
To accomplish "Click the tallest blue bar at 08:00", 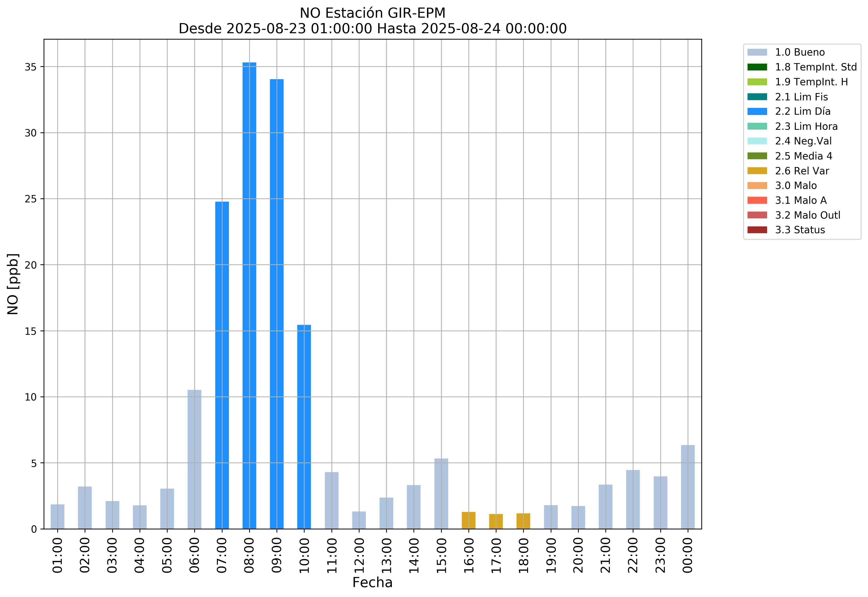I will (x=249, y=295).
